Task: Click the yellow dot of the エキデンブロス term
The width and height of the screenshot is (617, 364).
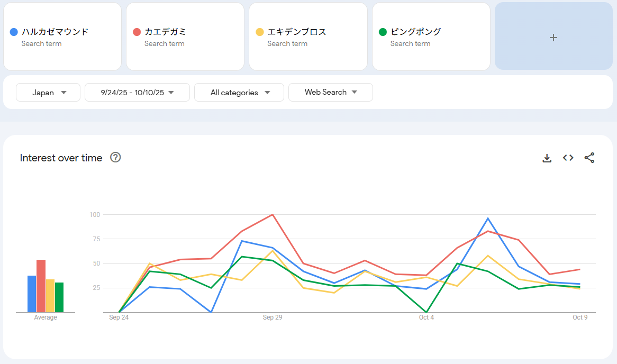Action: point(260,32)
